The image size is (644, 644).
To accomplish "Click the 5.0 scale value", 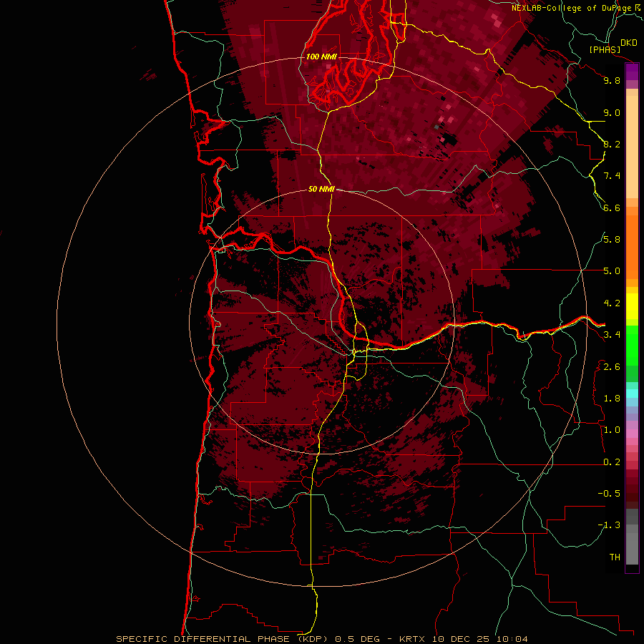I will click(612, 271).
